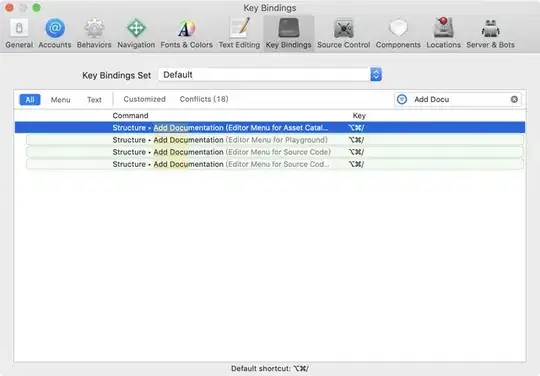Open the Accounts preferences pane
This screenshot has height=376, width=540.
coord(55,34)
